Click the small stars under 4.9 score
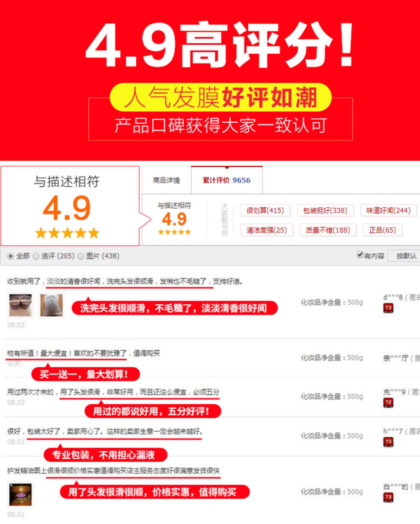 tap(174, 232)
